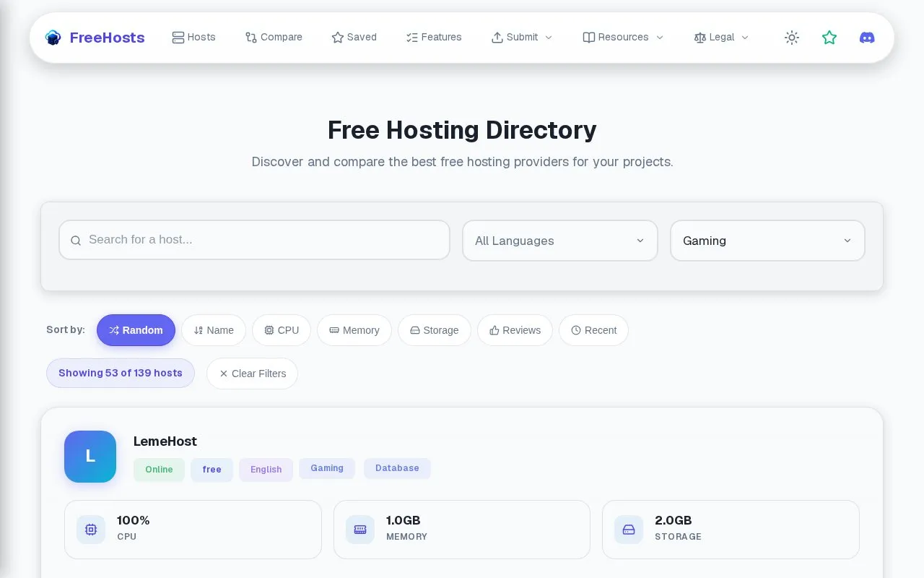Click the Free Hosting Directory heading
924x578 pixels.
[462, 130]
